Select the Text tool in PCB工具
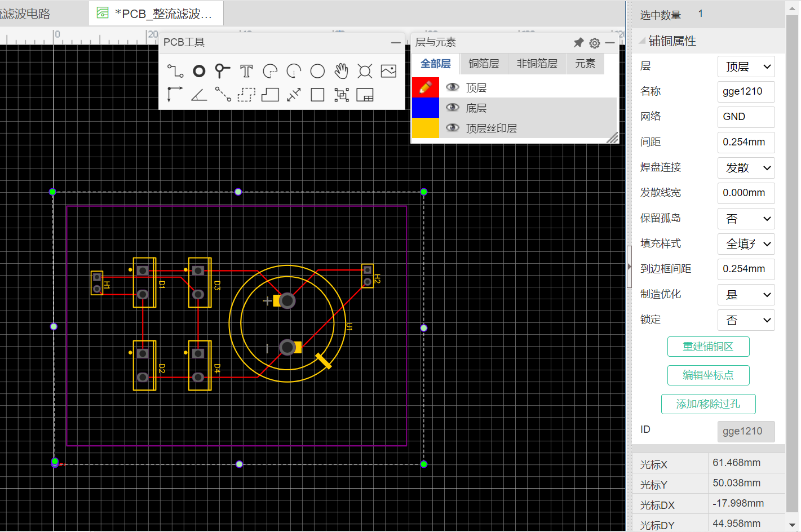This screenshot has height=532, width=801. pyautogui.click(x=246, y=71)
